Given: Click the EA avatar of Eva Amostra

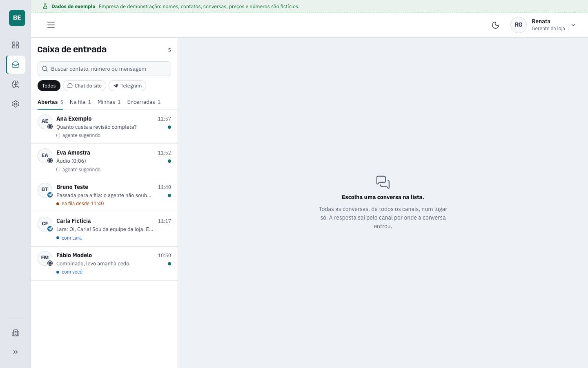Looking at the screenshot, I should click(x=45, y=156).
